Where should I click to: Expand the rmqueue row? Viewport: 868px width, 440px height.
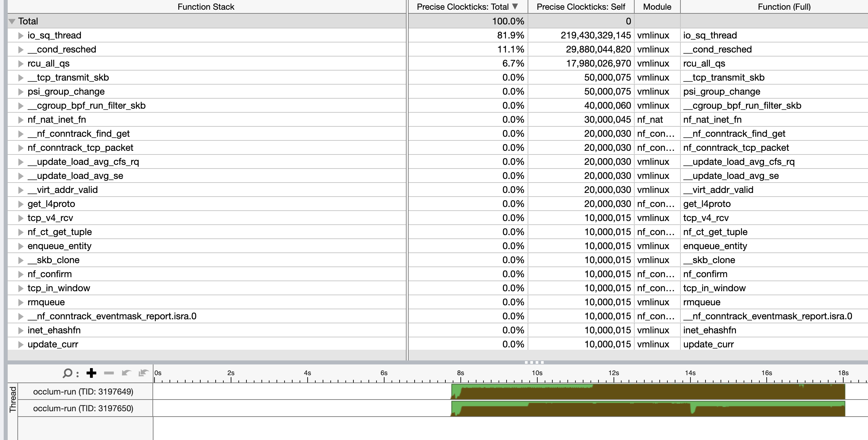tap(21, 302)
